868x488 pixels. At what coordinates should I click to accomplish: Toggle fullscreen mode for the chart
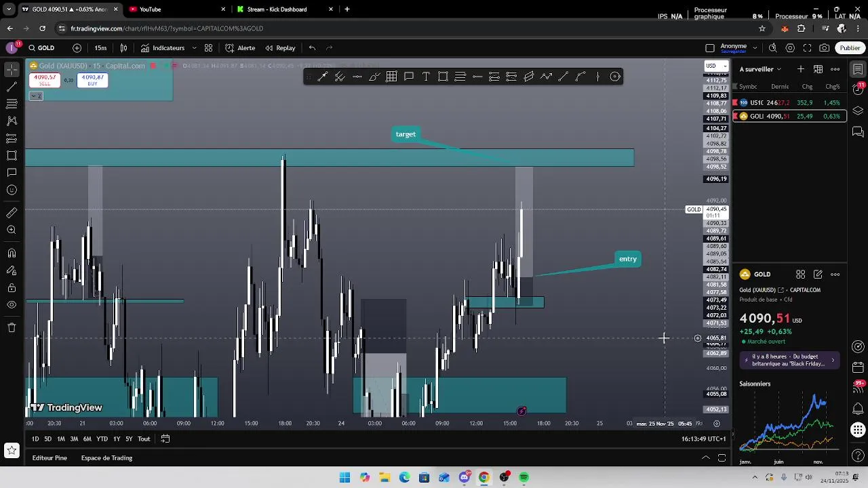point(807,48)
